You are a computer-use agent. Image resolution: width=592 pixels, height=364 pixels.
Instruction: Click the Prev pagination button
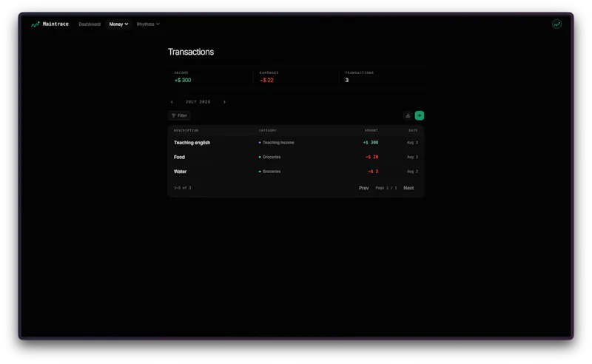click(x=363, y=188)
